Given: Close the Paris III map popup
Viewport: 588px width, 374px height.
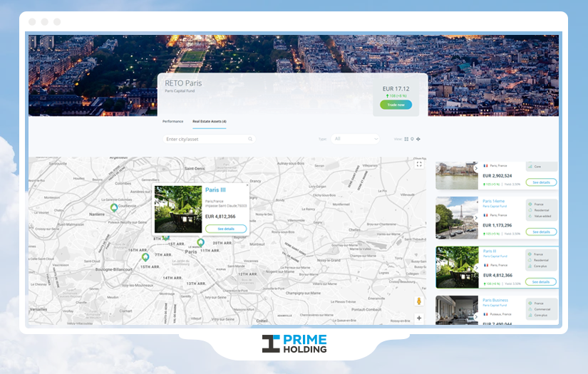Looking at the screenshot, I should tap(247, 185).
